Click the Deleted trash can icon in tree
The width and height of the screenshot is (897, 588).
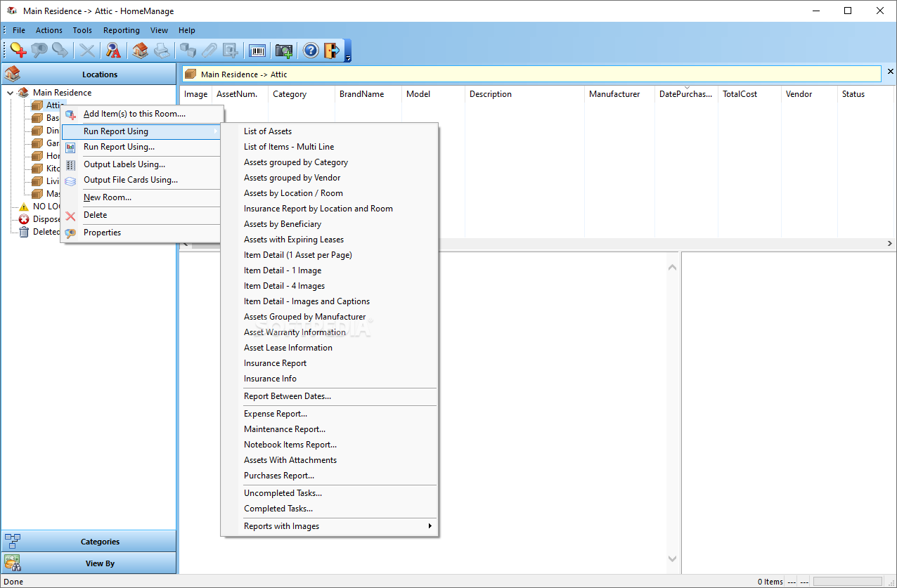coord(24,232)
